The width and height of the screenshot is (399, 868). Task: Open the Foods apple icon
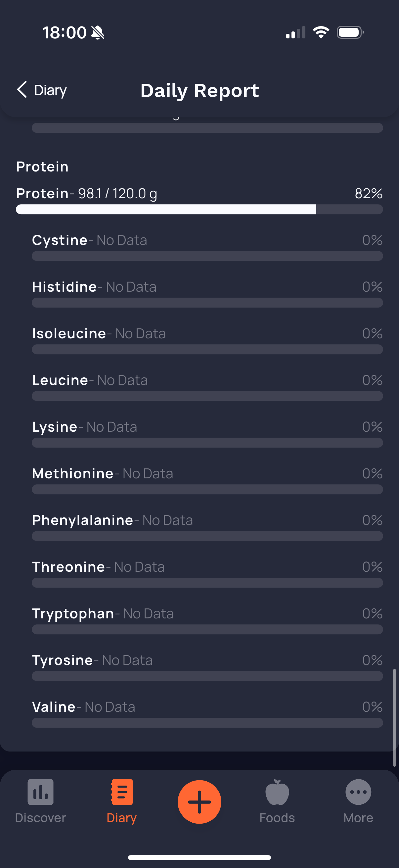(277, 792)
